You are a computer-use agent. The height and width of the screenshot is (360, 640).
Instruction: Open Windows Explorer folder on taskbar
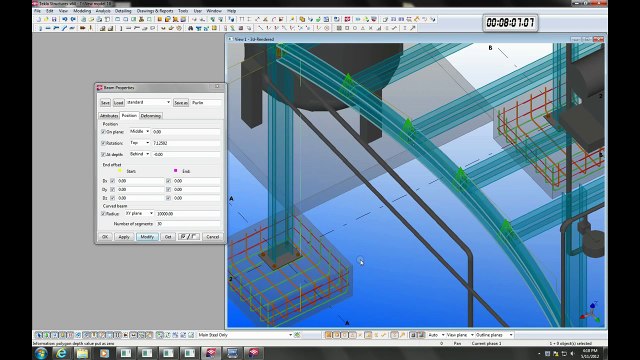[x=82, y=353]
